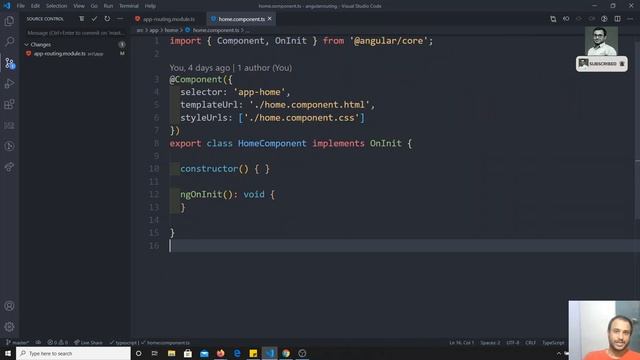Toggle source control view as tree or list
The image size is (640, 360).
click(x=82, y=19)
